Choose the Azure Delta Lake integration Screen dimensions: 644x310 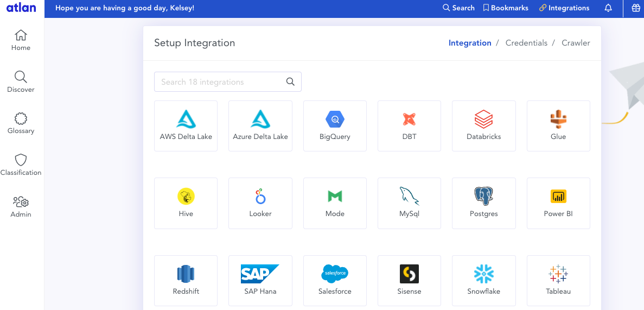260,126
